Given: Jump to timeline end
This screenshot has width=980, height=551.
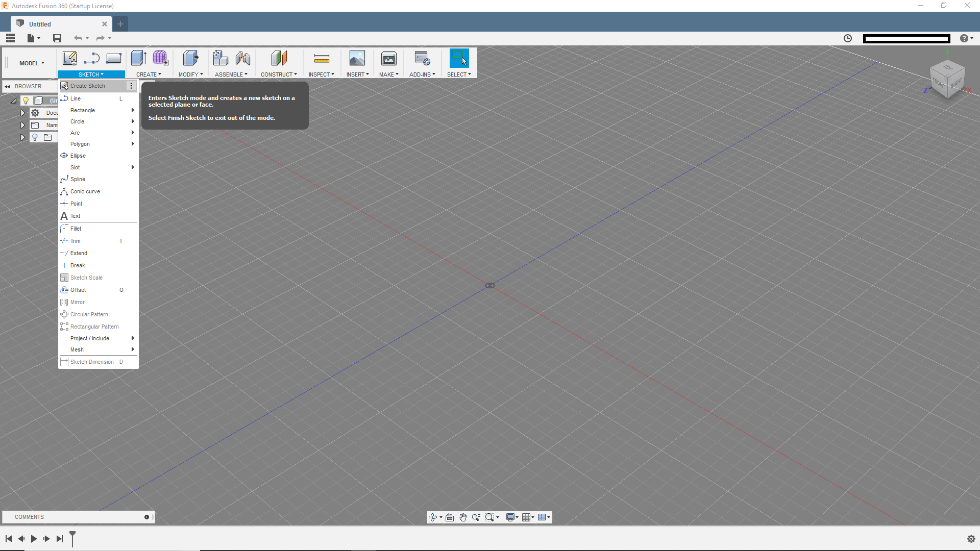Looking at the screenshot, I should point(60,539).
